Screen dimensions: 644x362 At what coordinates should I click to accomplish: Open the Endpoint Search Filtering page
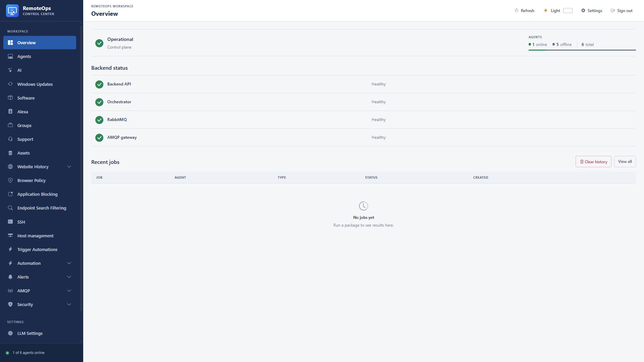(x=40, y=208)
